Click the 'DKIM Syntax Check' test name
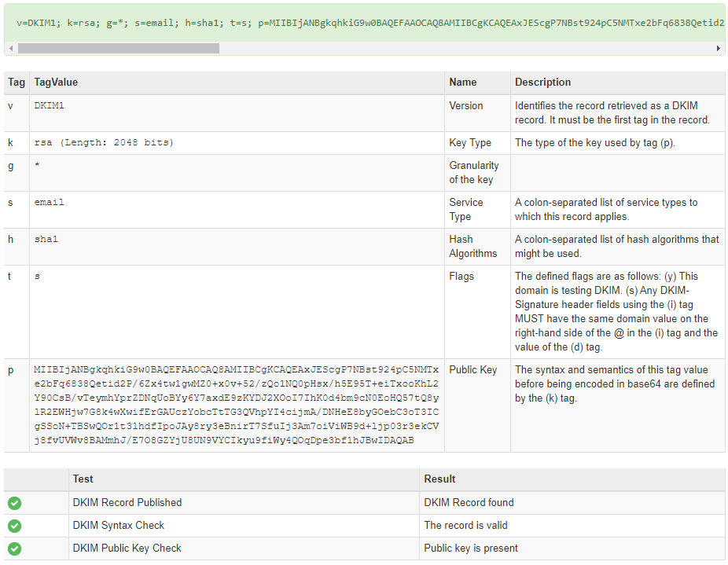This screenshot has height=565, width=728. [119, 526]
